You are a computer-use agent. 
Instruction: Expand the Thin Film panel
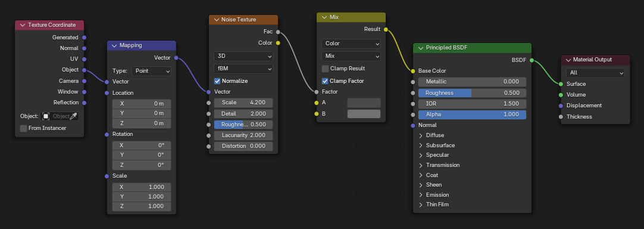tap(421, 205)
